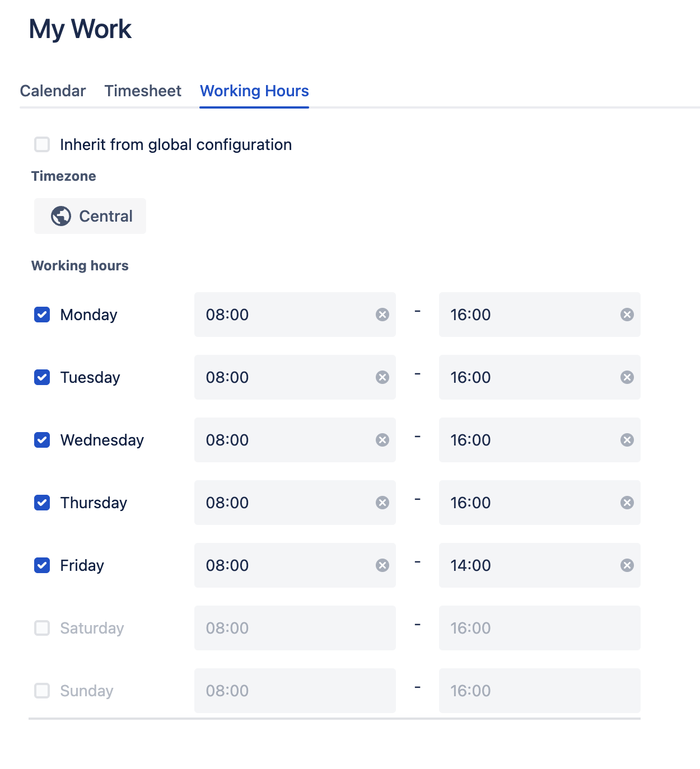
Task: Check the Sunday working day box
Action: tap(42, 691)
